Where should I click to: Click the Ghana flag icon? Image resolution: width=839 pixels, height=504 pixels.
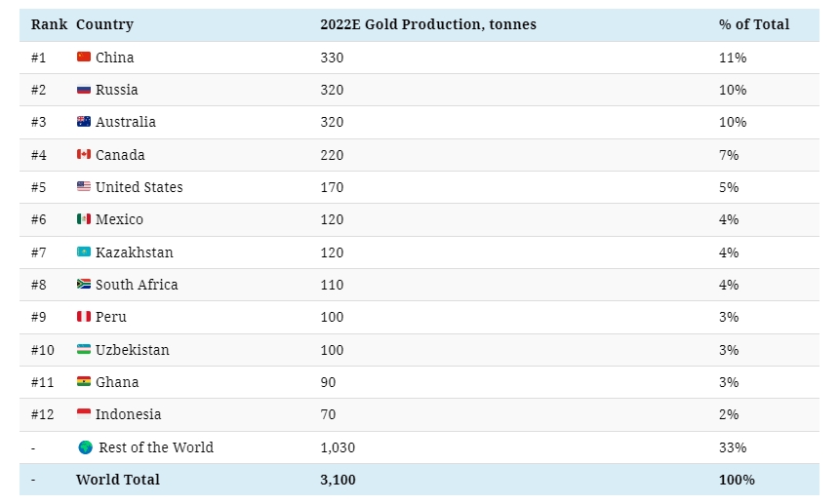84,382
